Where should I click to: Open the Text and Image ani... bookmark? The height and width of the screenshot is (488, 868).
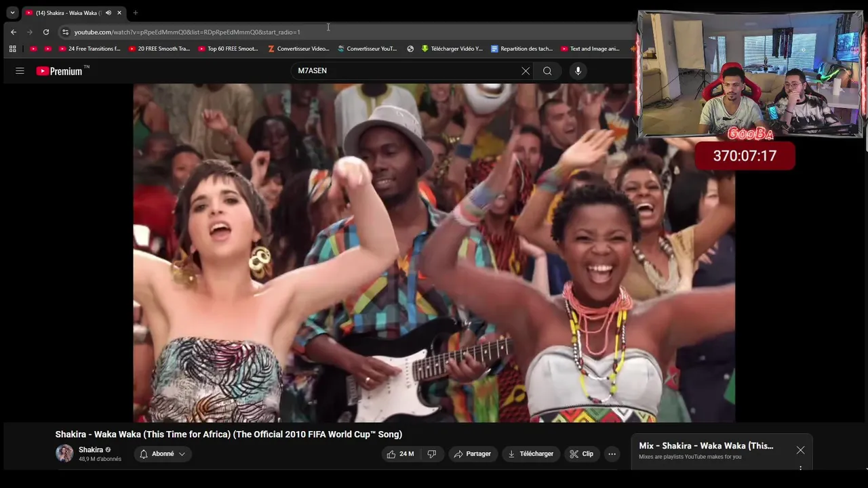[x=590, y=49]
